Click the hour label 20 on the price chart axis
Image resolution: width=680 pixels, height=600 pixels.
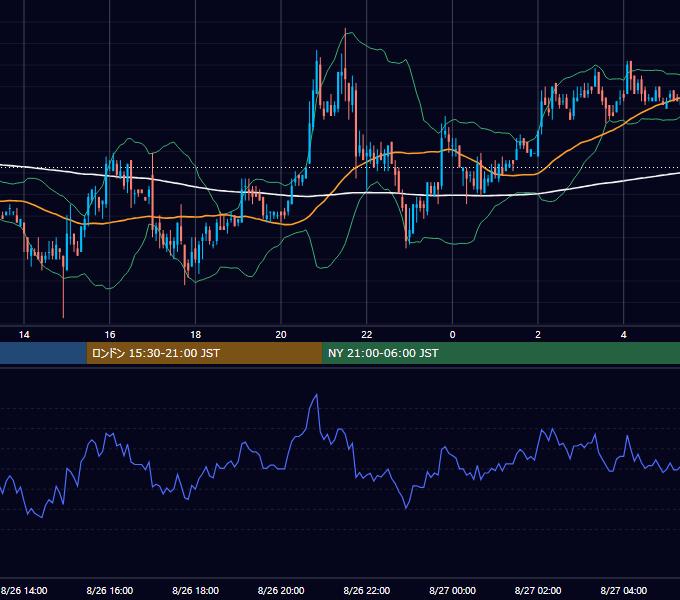[281, 335]
